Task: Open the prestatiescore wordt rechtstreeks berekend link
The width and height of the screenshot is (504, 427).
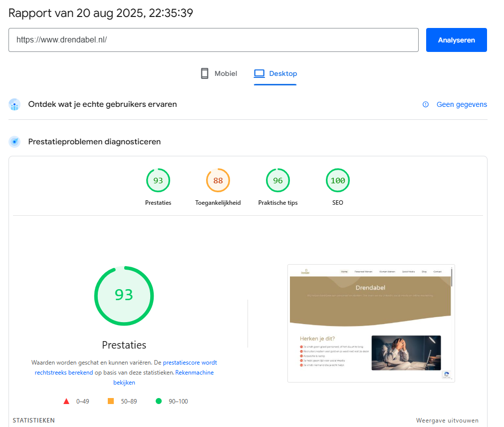Action: 190,363
